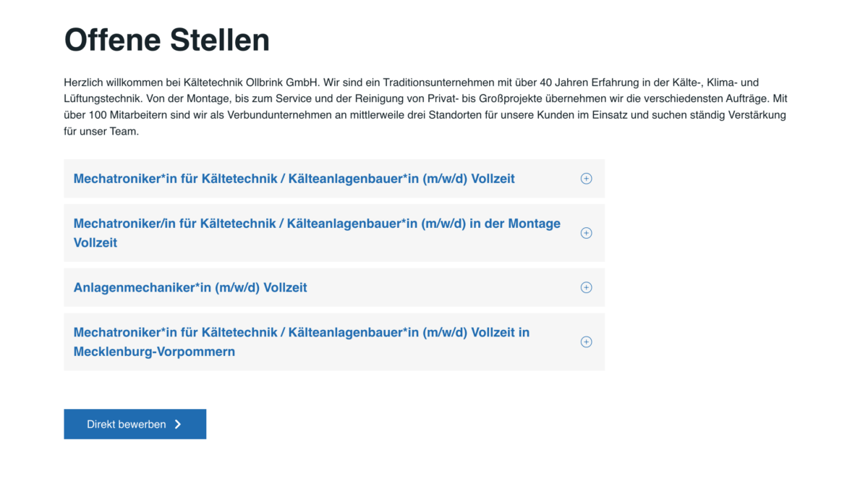Open the Anlagenmechaniker*in (m/w/d) Vollzeit accordion
The height and width of the screenshot is (482, 868).
190,287
